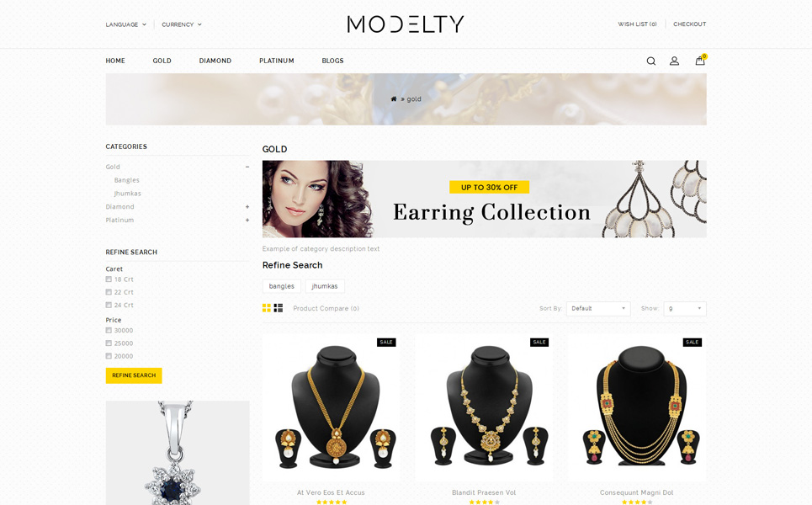Select the jhumkas refine tag

[x=325, y=286]
